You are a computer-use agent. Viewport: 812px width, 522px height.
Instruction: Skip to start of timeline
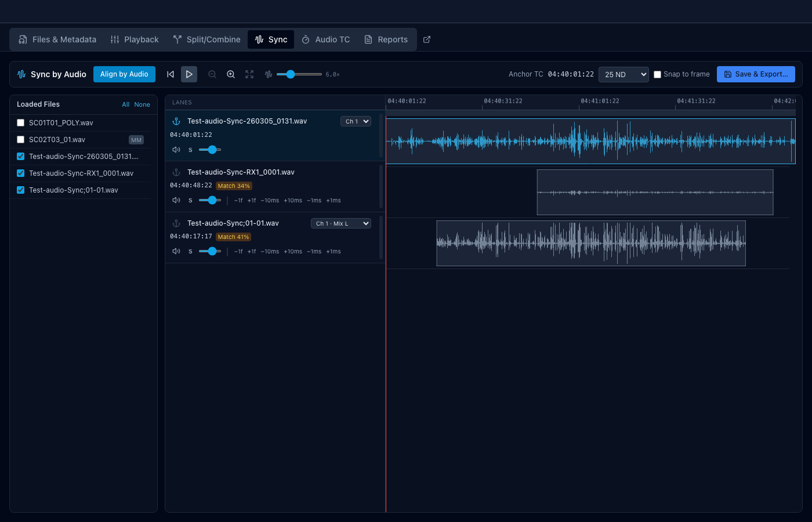click(171, 74)
